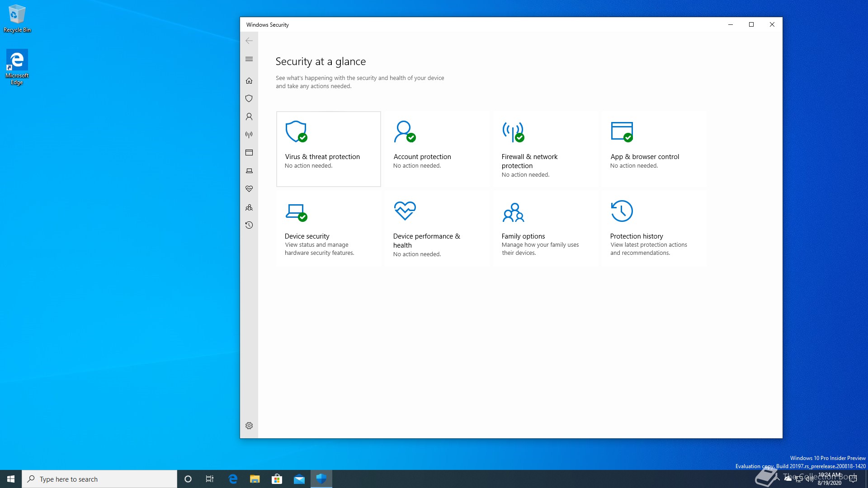868x488 pixels.
Task: Click the Device security tile laptop icon
Action: click(297, 212)
